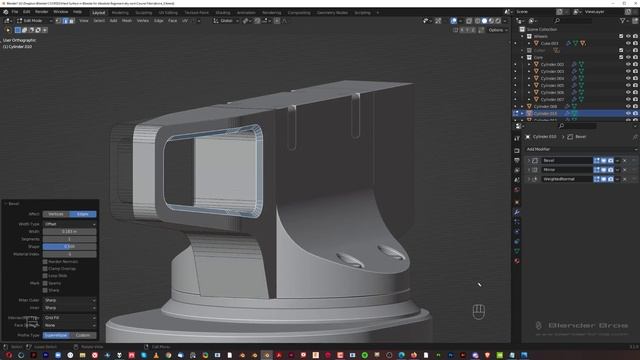The width and height of the screenshot is (640, 360).
Task: Open the Modifier properties wrench tab
Action: (x=517, y=212)
